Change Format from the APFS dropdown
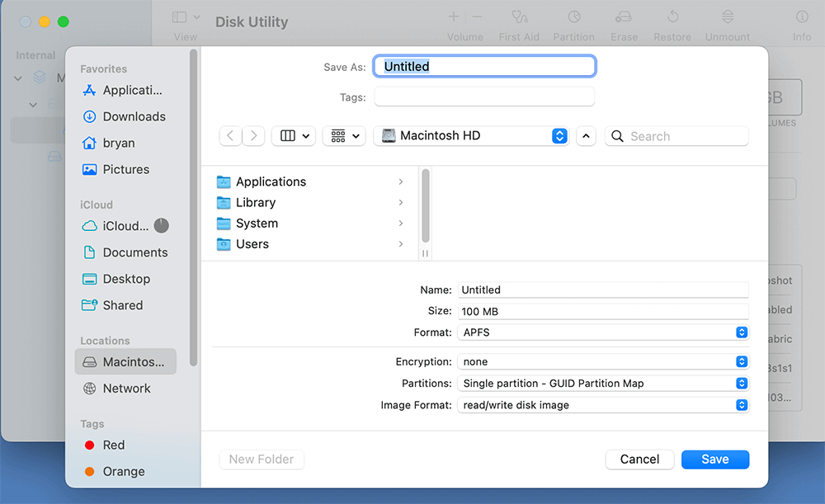Image resolution: width=825 pixels, height=504 pixels. click(x=740, y=332)
